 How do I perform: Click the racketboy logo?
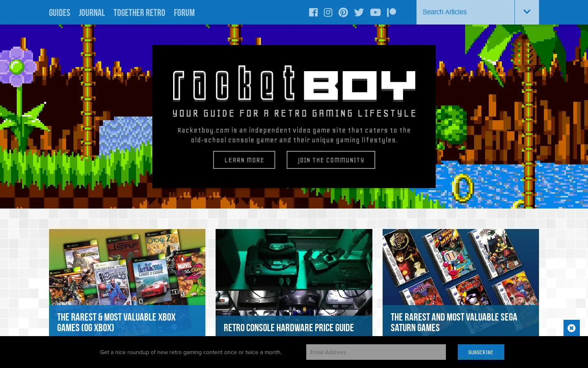click(x=294, y=83)
